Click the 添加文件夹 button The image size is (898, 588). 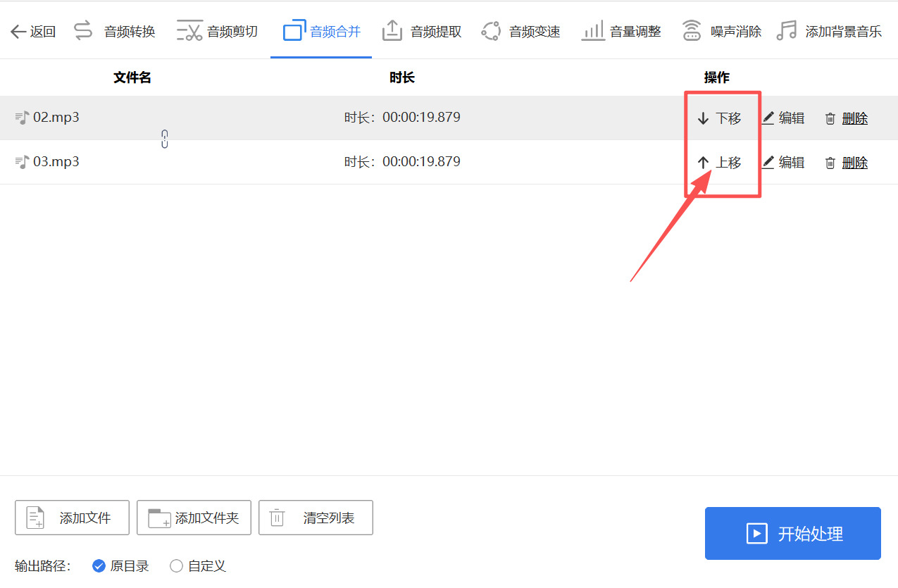tap(194, 518)
